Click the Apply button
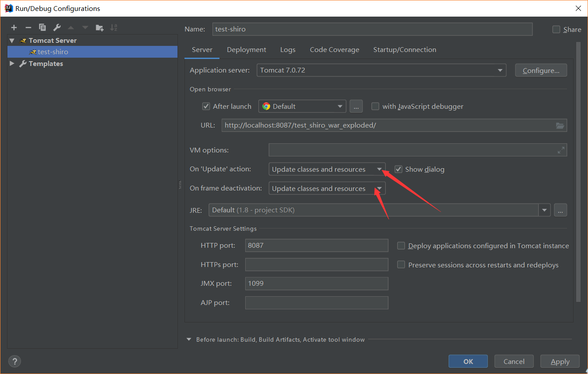The image size is (588, 374). tap(560, 361)
